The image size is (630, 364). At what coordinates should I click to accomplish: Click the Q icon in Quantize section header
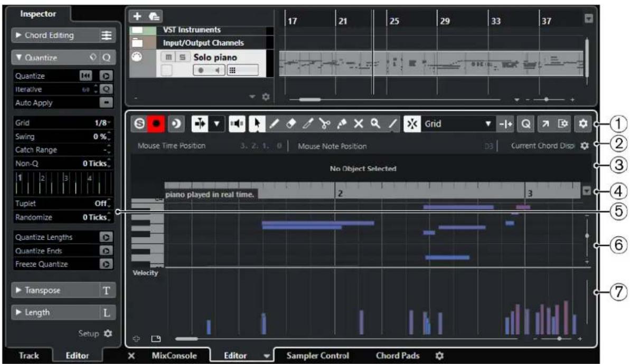point(107,58)
